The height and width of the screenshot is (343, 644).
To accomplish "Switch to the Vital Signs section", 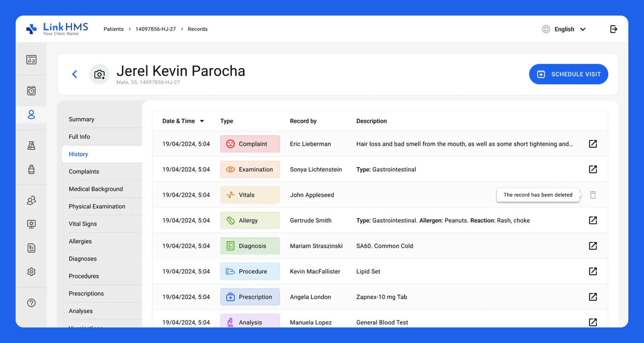I will [x=83, y=224].
